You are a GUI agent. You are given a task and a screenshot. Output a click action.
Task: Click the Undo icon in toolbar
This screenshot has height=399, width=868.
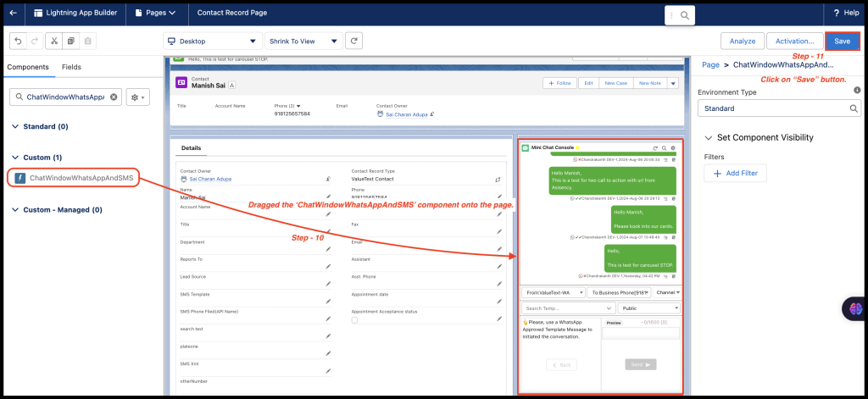[17, 41]
